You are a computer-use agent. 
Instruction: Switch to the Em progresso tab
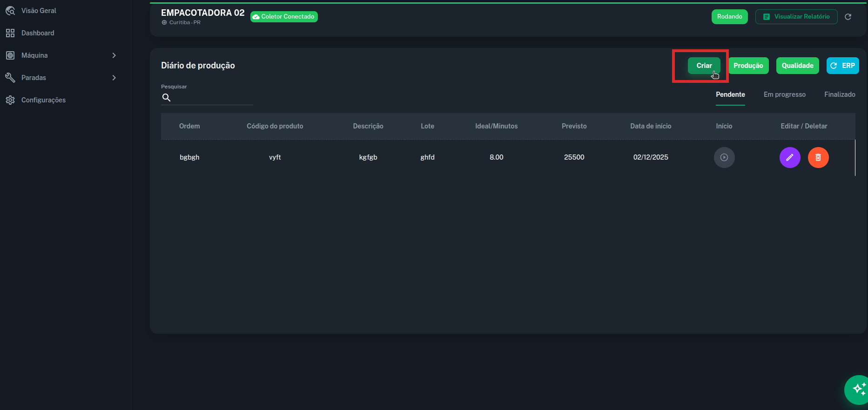click(784, 94)
